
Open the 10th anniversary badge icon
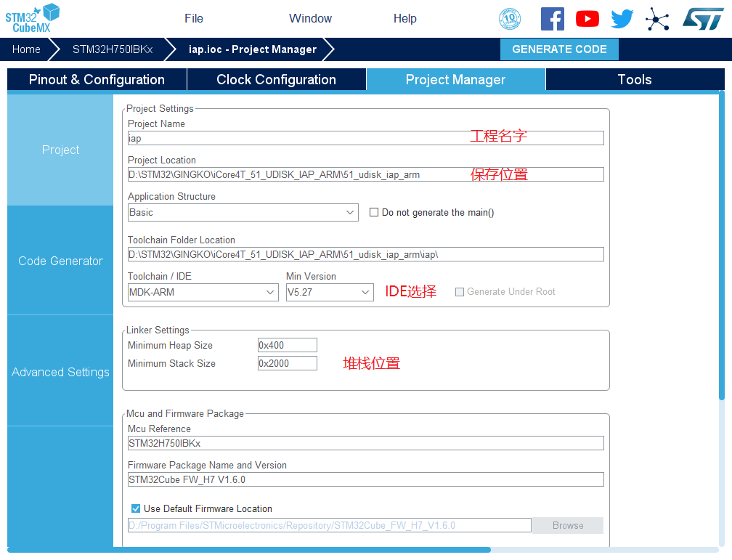[x=510, y=19]
